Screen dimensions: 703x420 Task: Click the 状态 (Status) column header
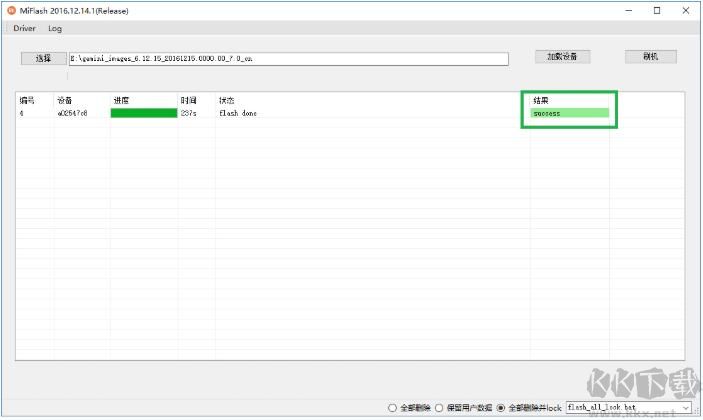[x=227, y=100]
